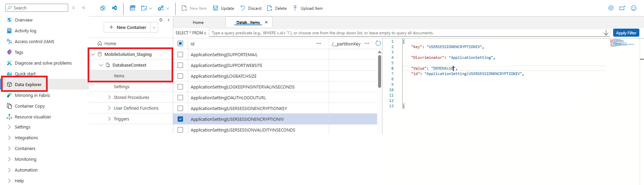
Task: Expand the Integrations section
Action: click(9, 138)
